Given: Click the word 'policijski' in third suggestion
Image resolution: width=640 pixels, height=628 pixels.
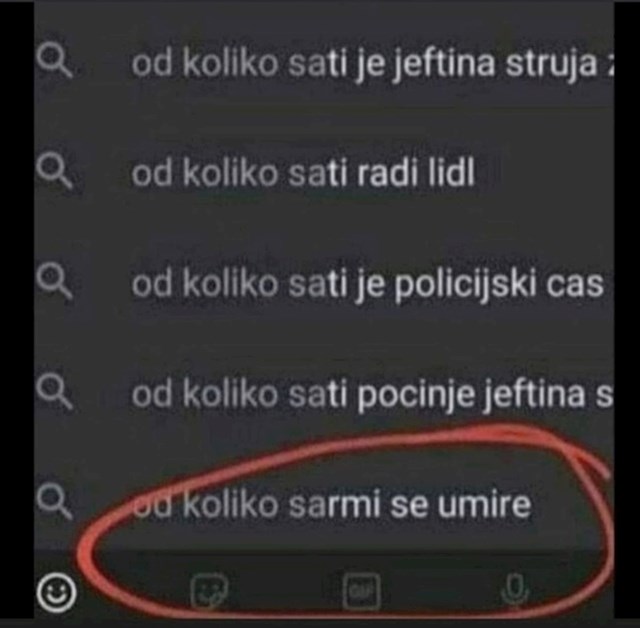Looking at the screenshot, I should [x=465, y=286].
